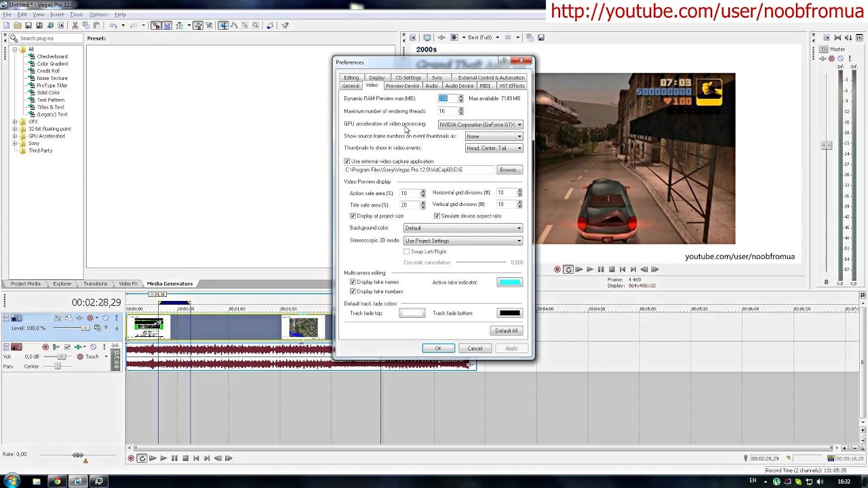This screenshot has height=488, width=868.
Task: Open the Background color Default dropdown
Action: (463, 228)
